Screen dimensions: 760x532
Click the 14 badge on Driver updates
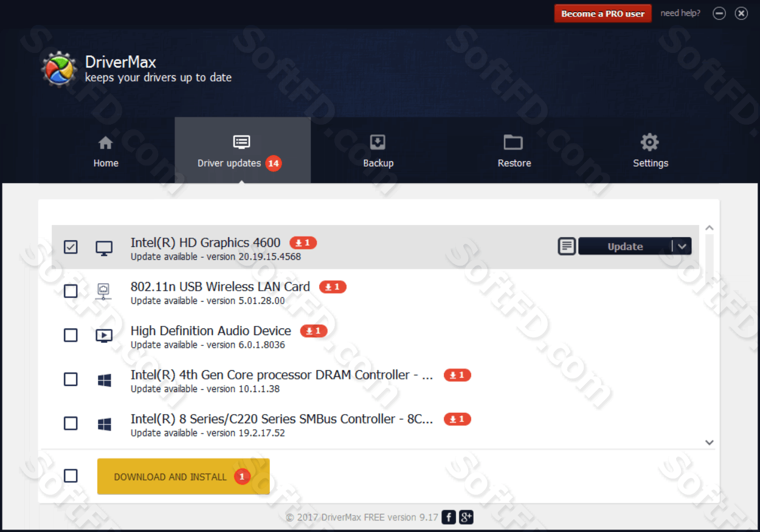pos(274,163)
